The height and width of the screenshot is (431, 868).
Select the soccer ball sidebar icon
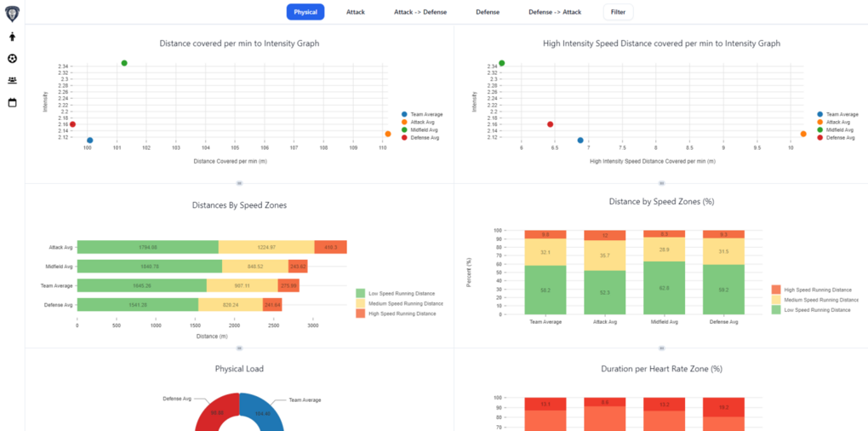pyautogui.click(x=12, y=59)
